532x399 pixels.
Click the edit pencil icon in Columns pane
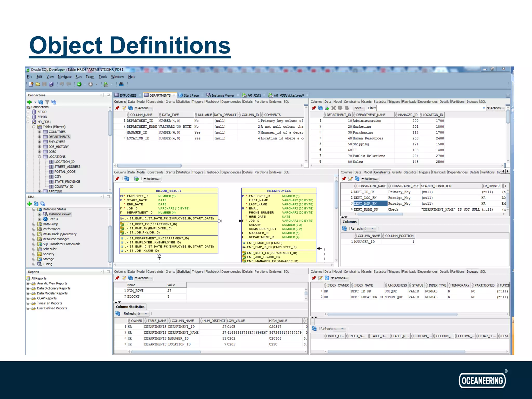click(x=124, y=108)
